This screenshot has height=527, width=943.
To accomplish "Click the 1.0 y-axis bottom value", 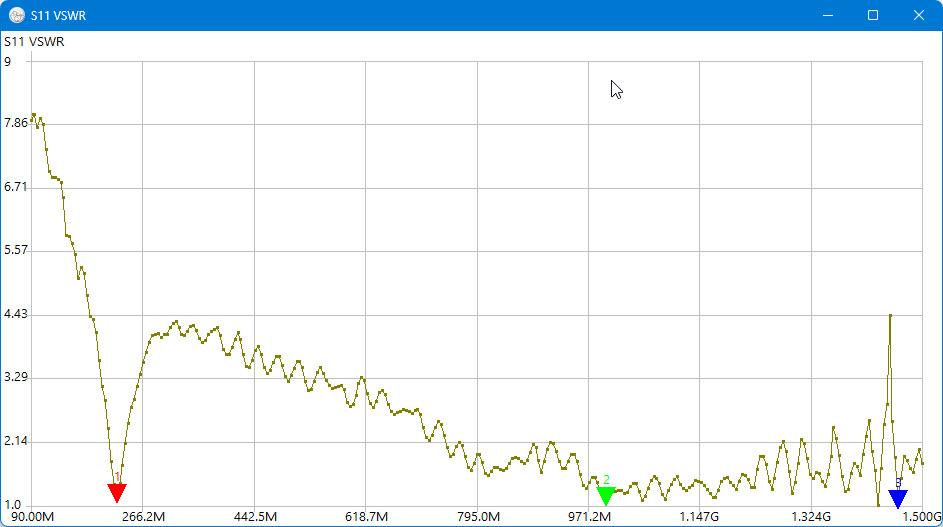I will click(x=12, y=505).
